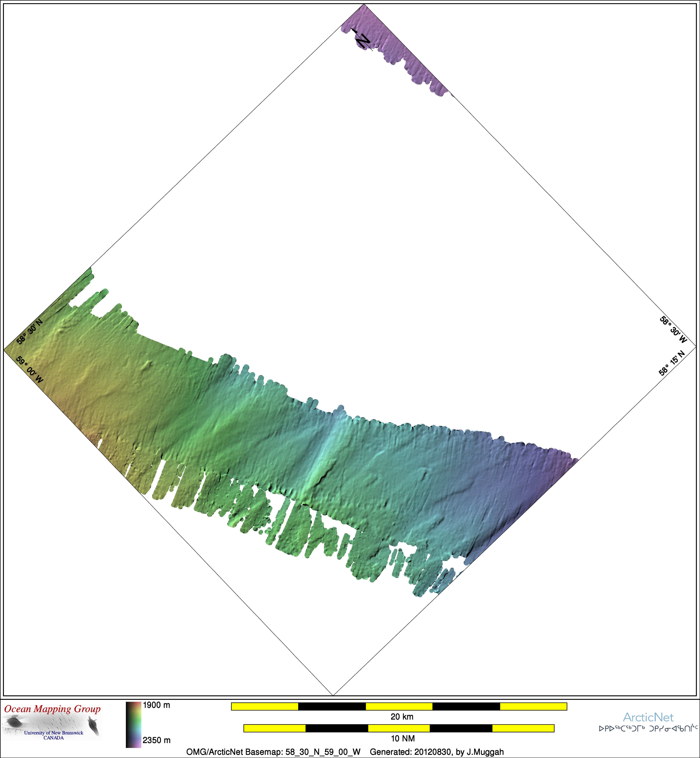700x758 pixels.
Task: Click the 2350 m depth label
Action: [x=156, y=740]
